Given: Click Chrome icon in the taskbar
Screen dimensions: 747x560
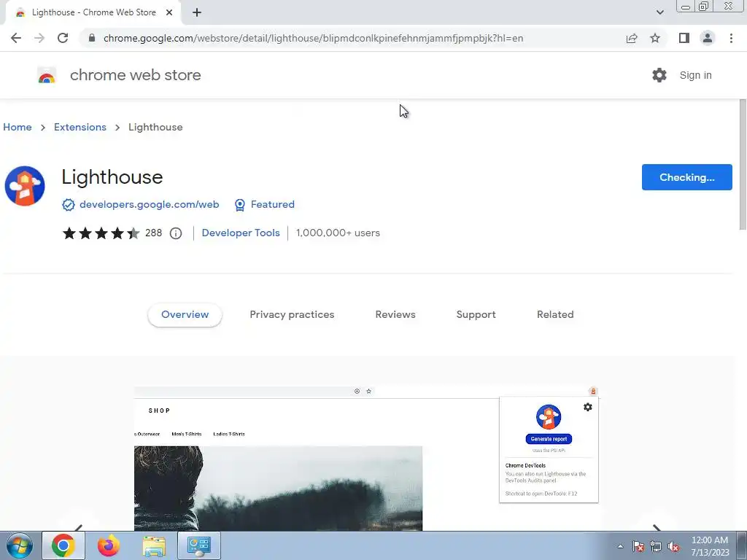Looking at the screenshot, I should point(63,545).
